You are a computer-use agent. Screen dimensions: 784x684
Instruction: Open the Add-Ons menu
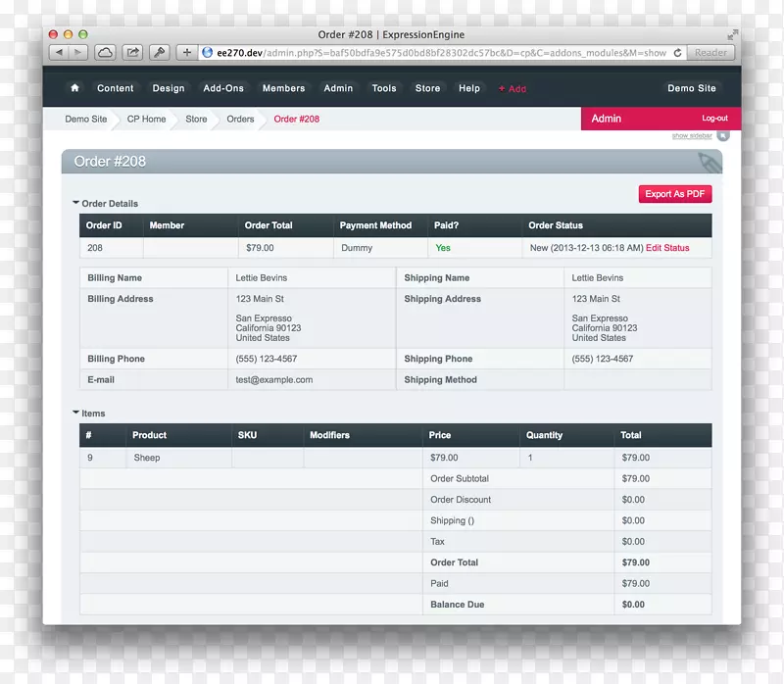pos(223,88)
